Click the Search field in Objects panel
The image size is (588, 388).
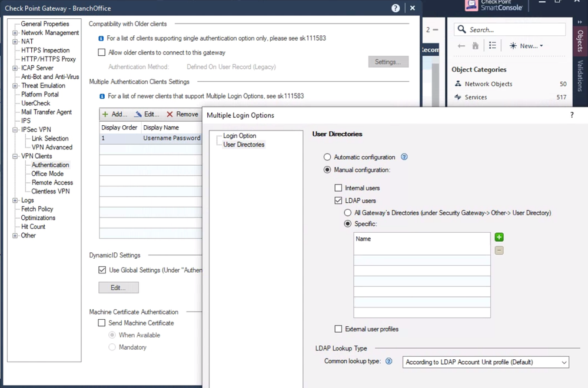tap(510, 29)
